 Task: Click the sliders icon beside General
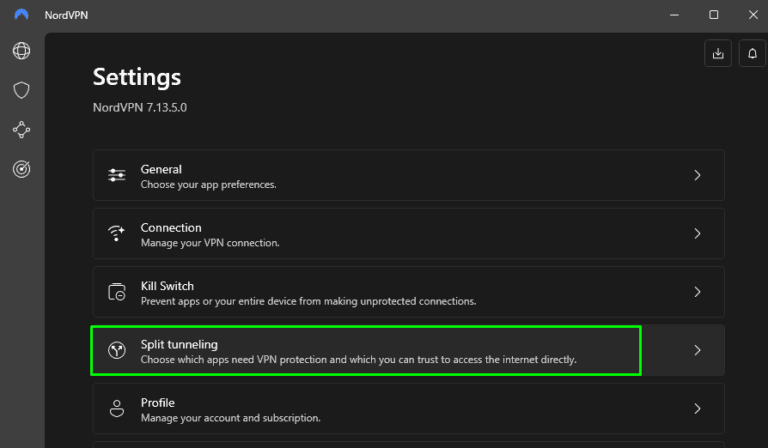click(x=117, y=176)
